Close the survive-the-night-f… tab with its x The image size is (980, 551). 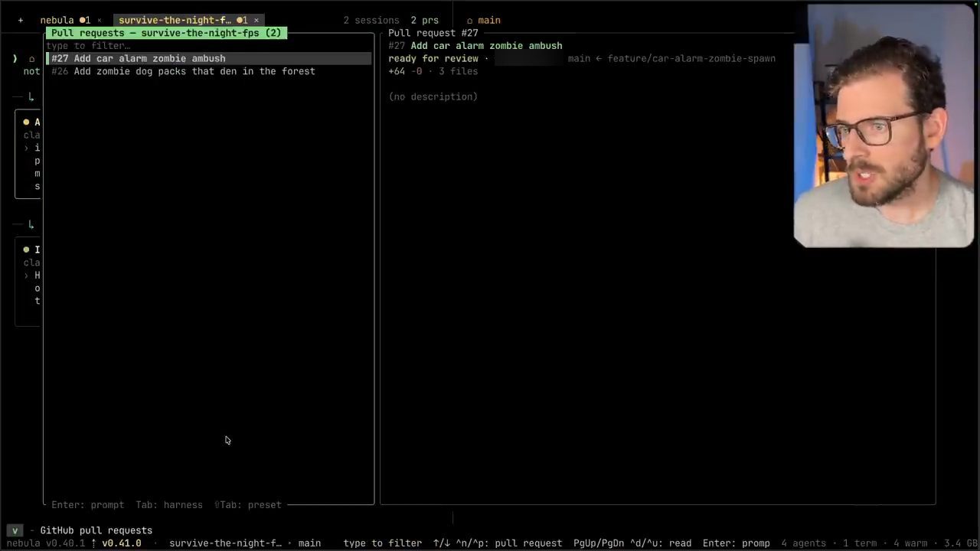click(x=256, y=21)
